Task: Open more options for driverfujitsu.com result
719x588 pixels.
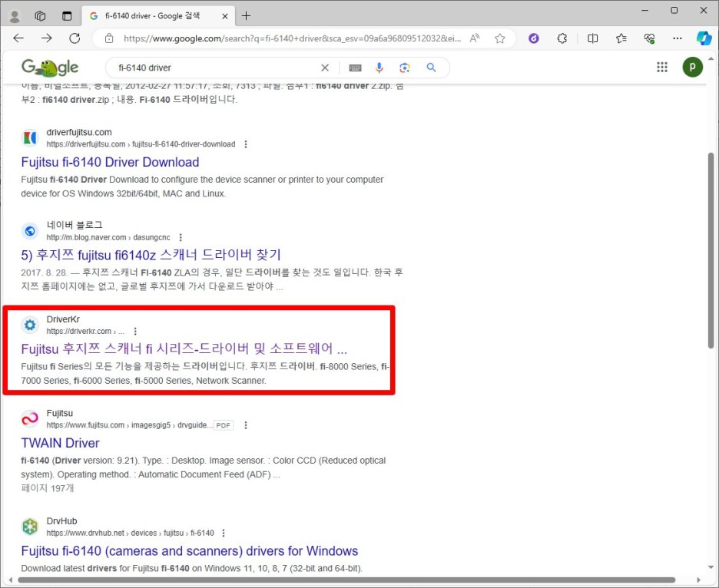Action: (x=246, y=144)
